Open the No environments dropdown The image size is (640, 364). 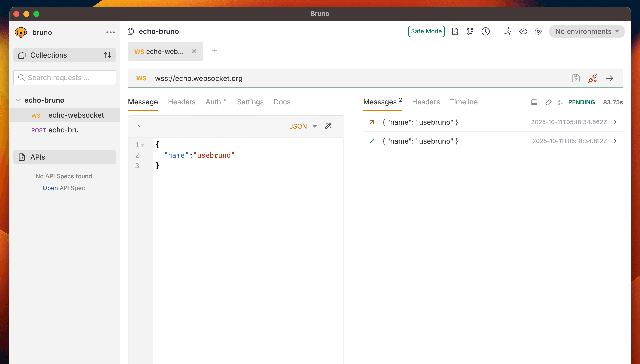[x=586, y=31]
